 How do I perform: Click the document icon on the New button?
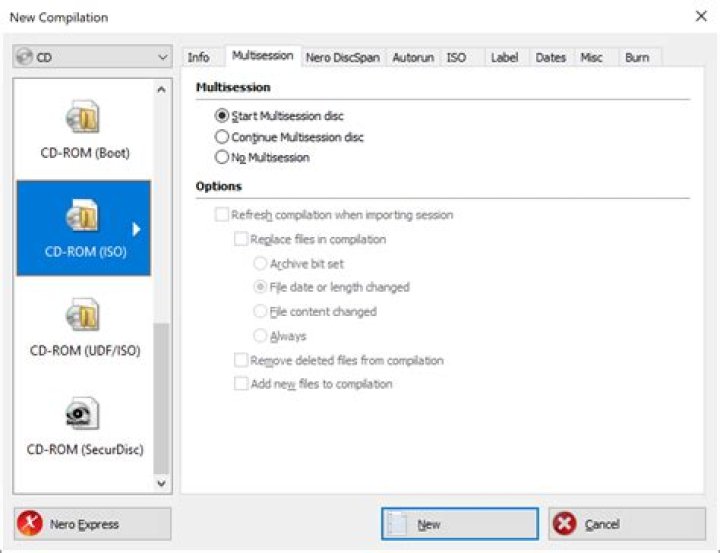click(399, 524)
